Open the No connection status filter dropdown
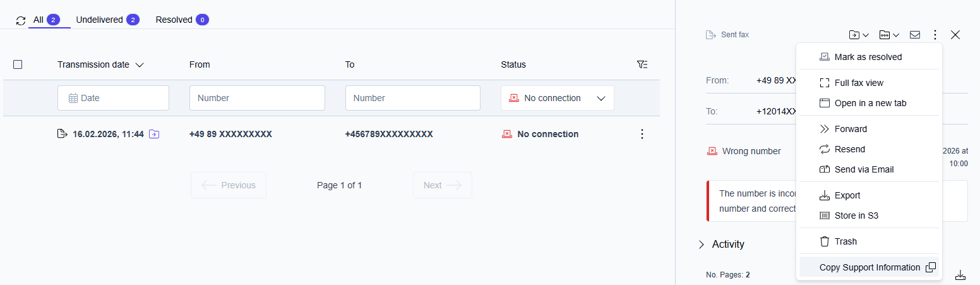Image resolution: width=980 pixels, height=285 pixels. click(558, 98)
